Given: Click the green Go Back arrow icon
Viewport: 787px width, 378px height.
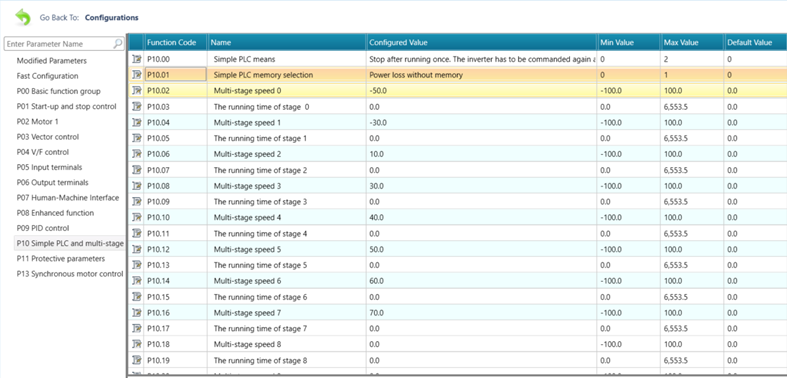Looking at the screenshot, I should coord(23,17).
